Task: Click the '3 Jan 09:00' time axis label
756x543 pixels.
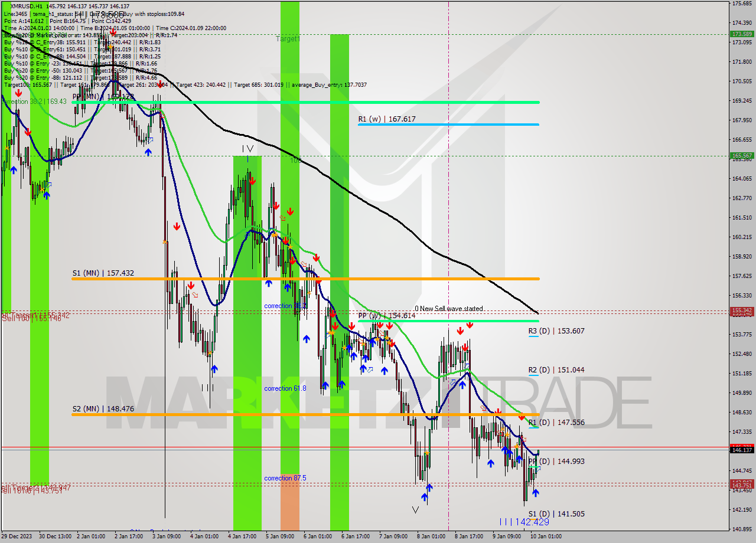Action: 168,537
